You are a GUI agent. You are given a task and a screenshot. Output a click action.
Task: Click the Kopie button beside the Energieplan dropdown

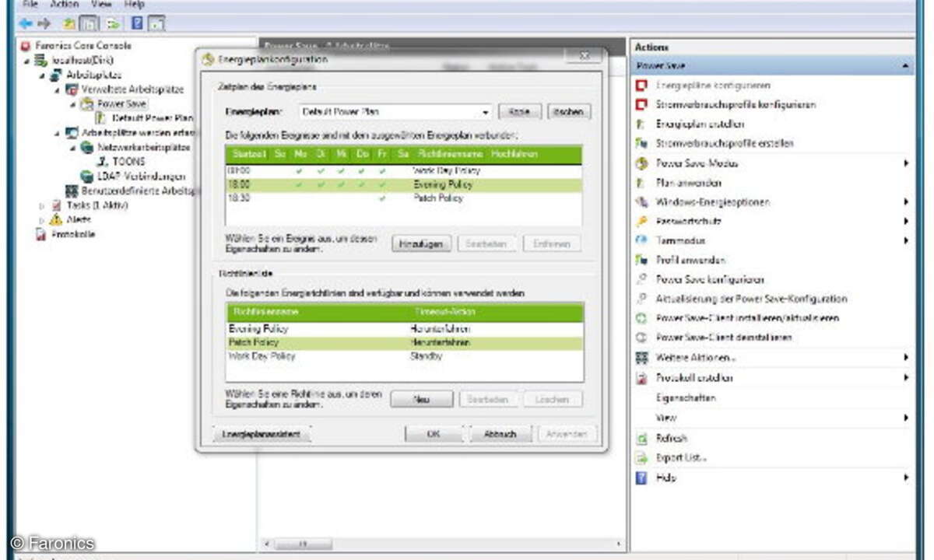pos(519,112)
